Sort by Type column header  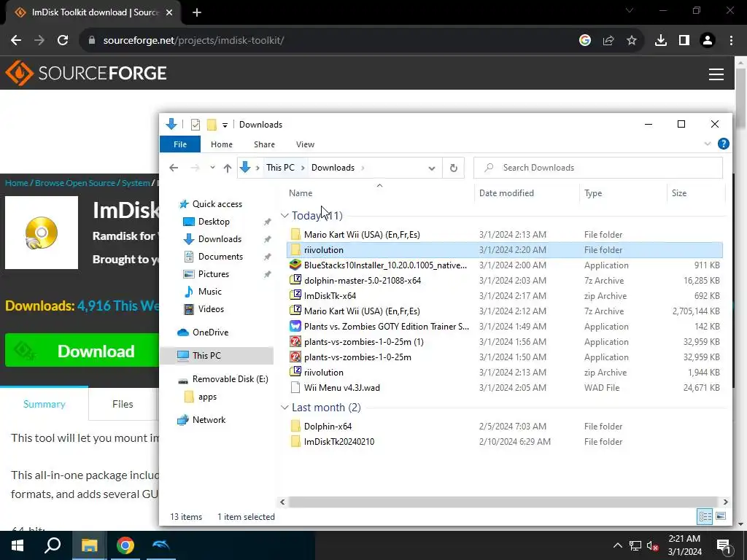592,192
